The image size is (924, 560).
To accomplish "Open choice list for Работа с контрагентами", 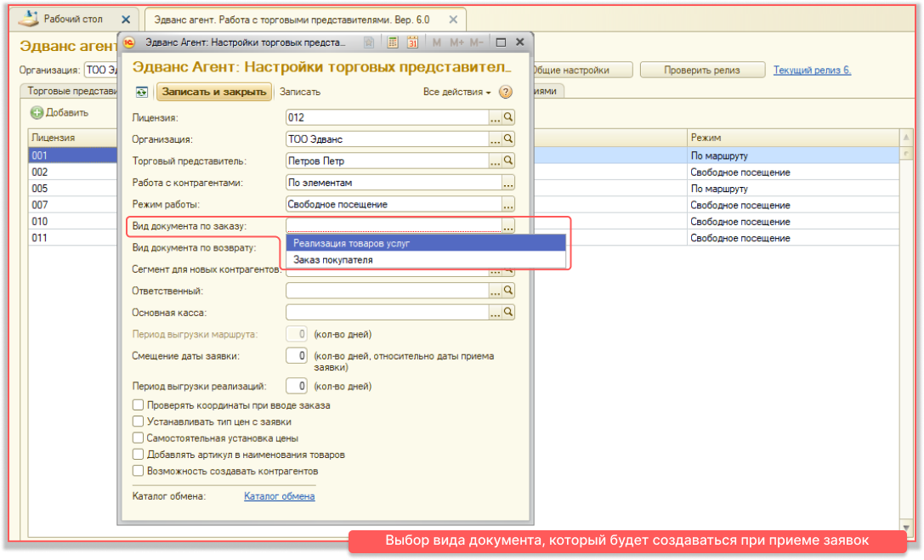I will tap(508, 183).
